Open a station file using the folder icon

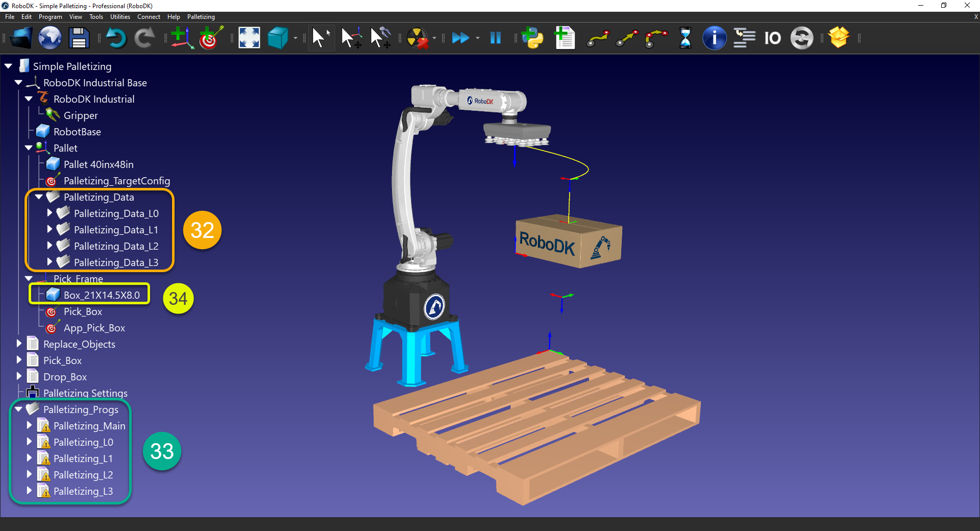tap(20, 37)
